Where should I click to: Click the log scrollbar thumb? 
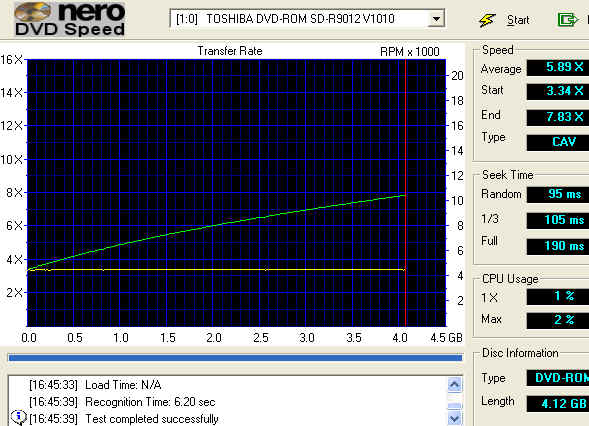455,405
